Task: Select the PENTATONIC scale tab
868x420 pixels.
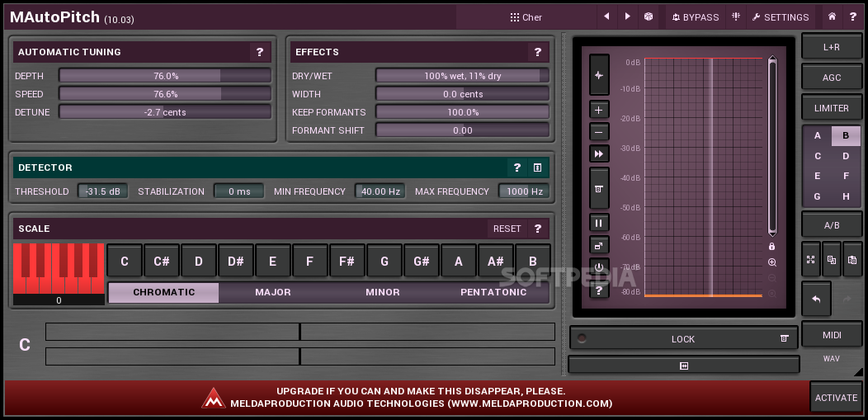Action: pyautogui.click(x=493, y=292)
